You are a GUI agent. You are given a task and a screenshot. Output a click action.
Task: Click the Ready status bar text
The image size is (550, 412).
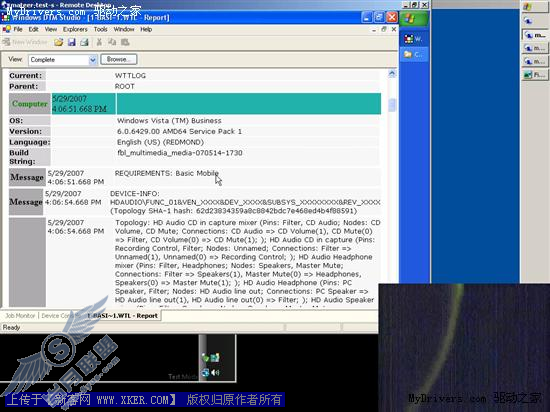pyautogui.click(x=11, y=327)
